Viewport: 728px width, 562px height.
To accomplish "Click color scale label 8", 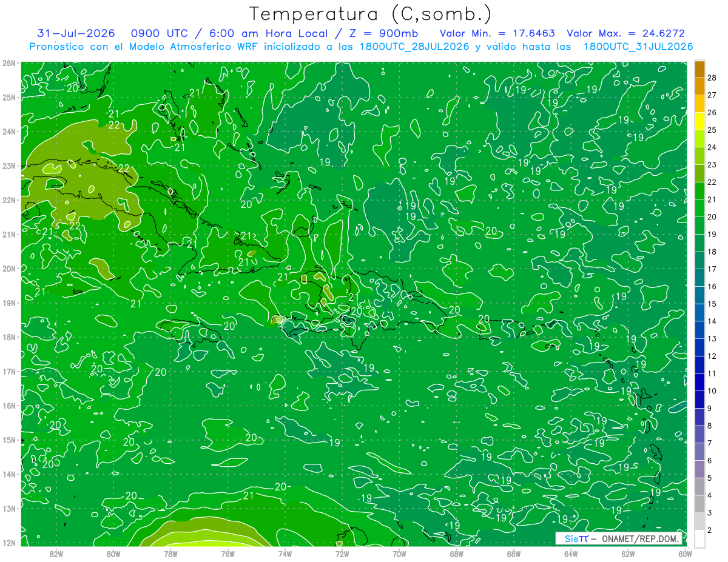I will [x=710, y=426].
